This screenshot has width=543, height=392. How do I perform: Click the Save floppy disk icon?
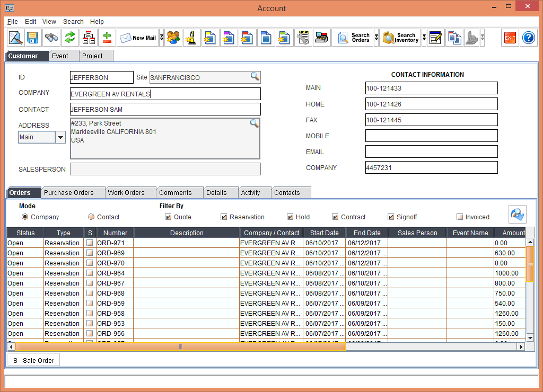[x=33, y=38]
